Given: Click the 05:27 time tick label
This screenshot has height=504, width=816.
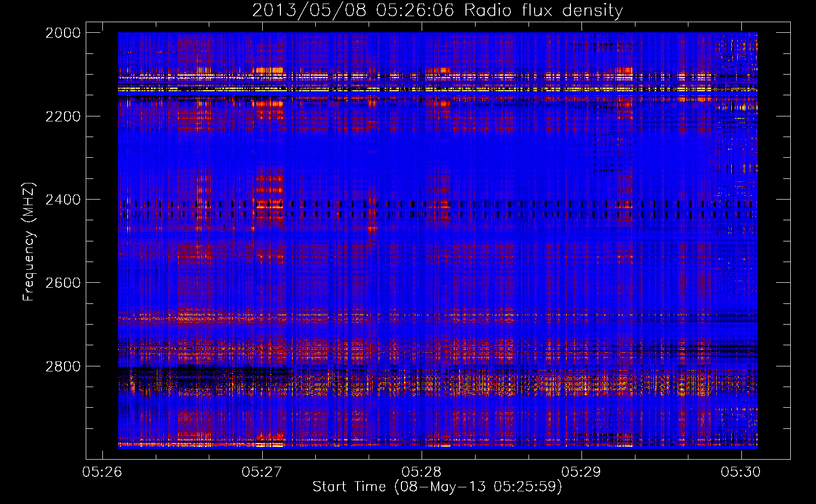Looking at the screenshot, I should pos(262,472).
